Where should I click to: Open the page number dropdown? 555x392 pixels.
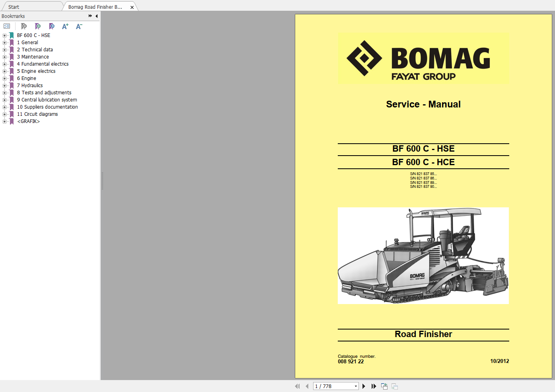(356, 386)
